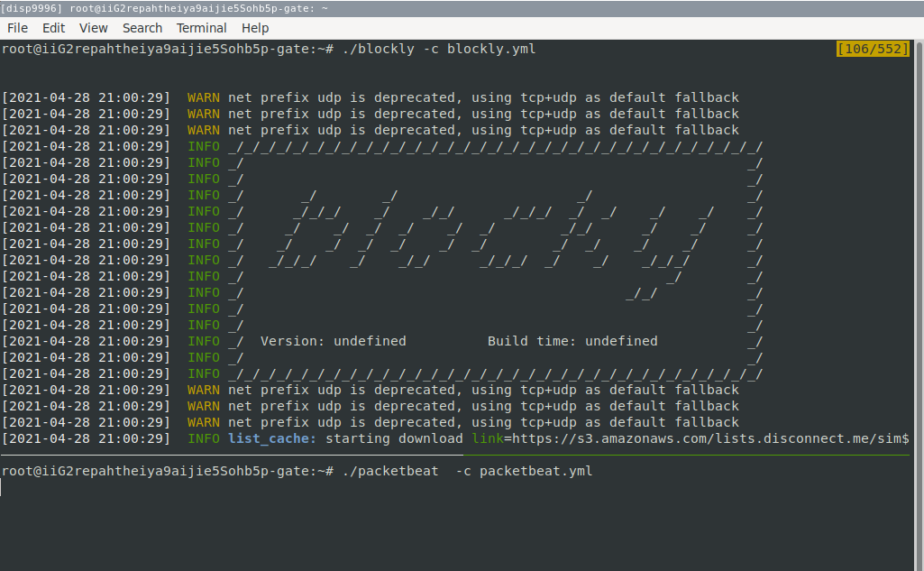Click the 'Version: undefined' text
Image resolution: width=924 pixels, height=571 pixels.
333,341
